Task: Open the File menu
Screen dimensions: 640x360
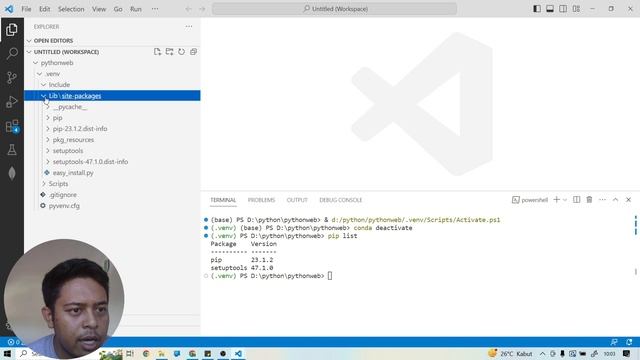Action: 26,9
